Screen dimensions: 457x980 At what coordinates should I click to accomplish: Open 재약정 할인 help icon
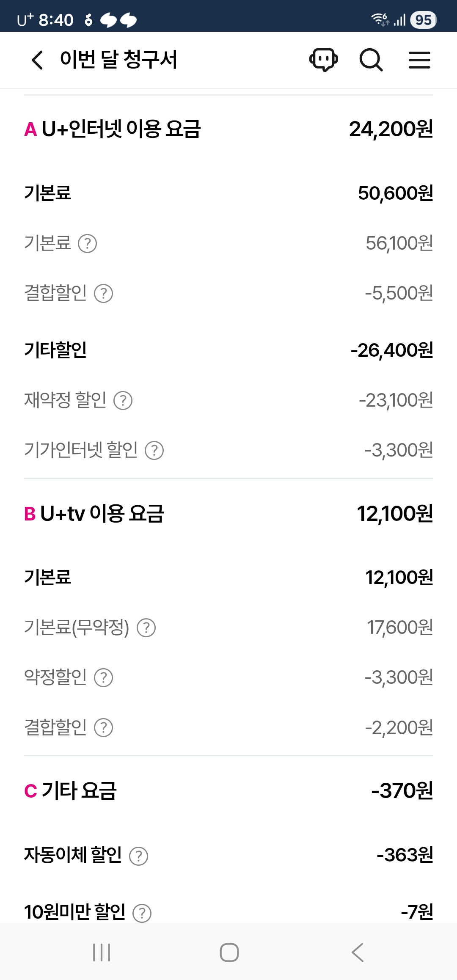pos(123,401)
